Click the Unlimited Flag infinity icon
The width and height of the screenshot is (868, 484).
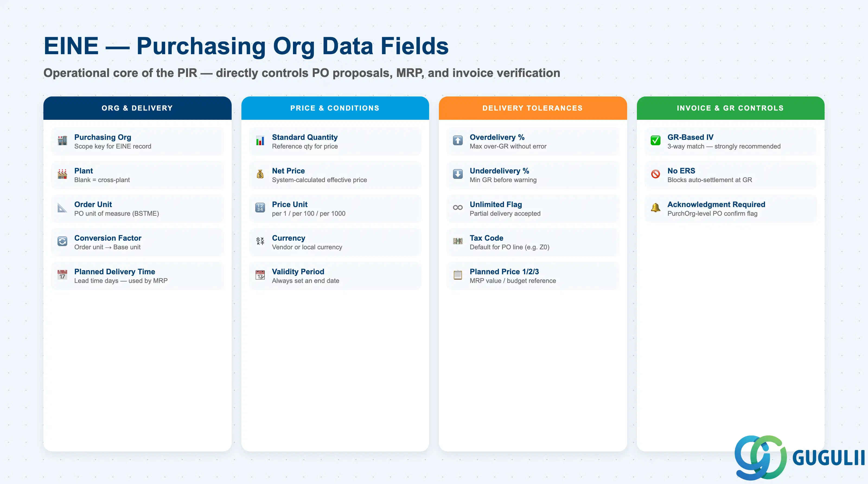coord(458,208)
